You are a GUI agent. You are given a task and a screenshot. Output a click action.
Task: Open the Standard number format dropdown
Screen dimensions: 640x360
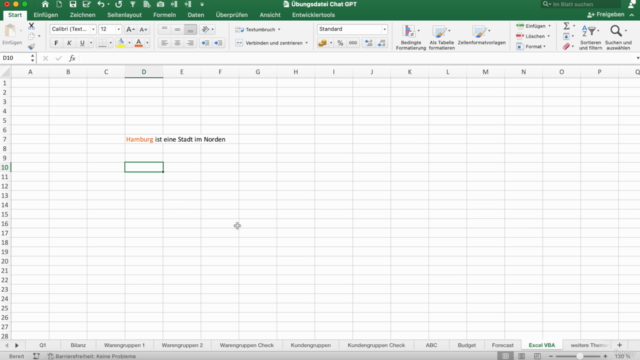tap(384, 29)
